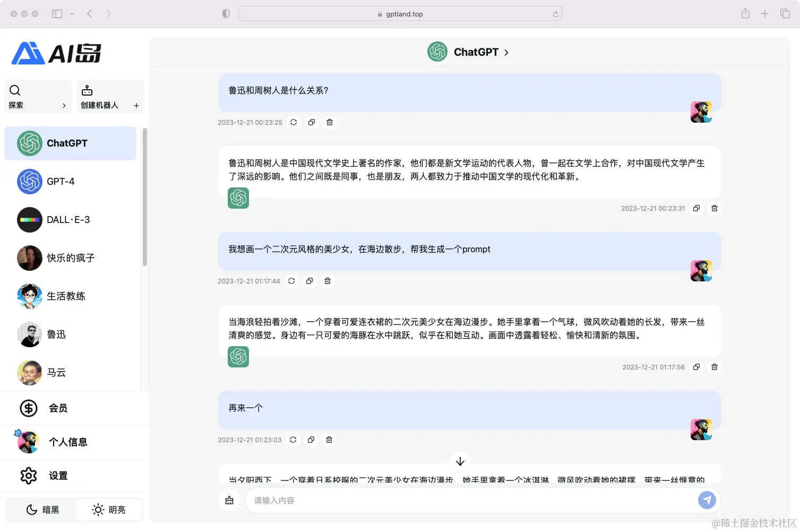Regenerate the 01:23:03 message
800x532 pixels.
pyautogui.click(x=293, y=440)
